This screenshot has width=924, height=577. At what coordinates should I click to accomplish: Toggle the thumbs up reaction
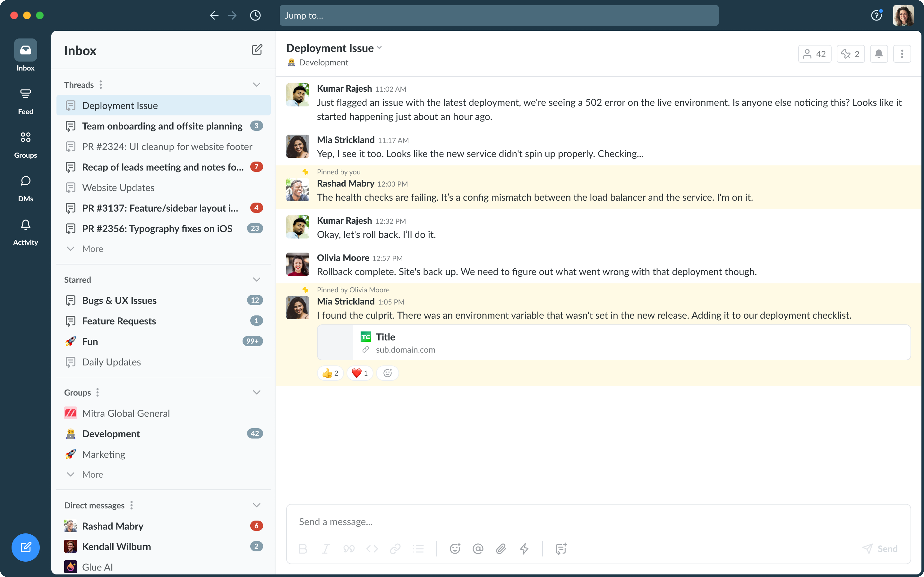tap(330, 373)
